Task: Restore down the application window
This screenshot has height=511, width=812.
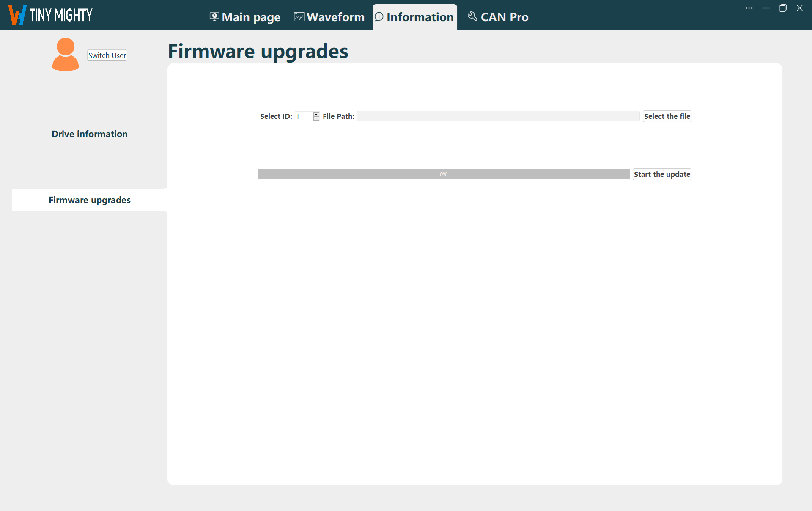Action: 783,8
